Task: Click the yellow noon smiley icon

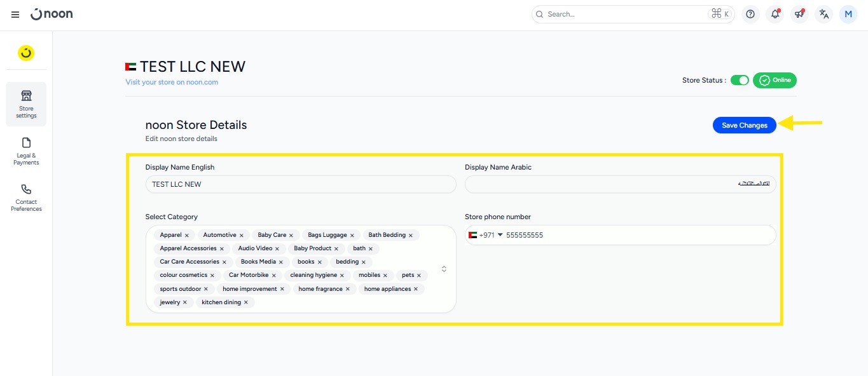Action: [26, 53]
